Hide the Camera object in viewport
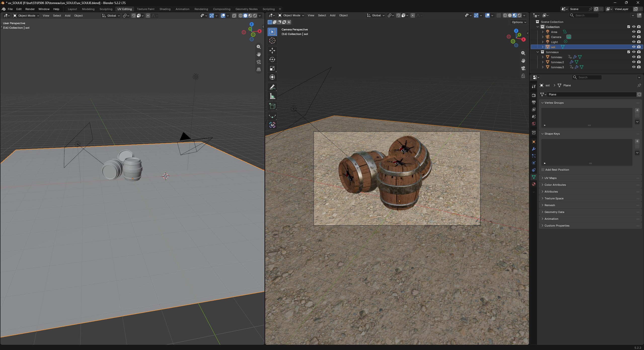The image size is (644, 350). pyautogui.click(x=634, y=37)
